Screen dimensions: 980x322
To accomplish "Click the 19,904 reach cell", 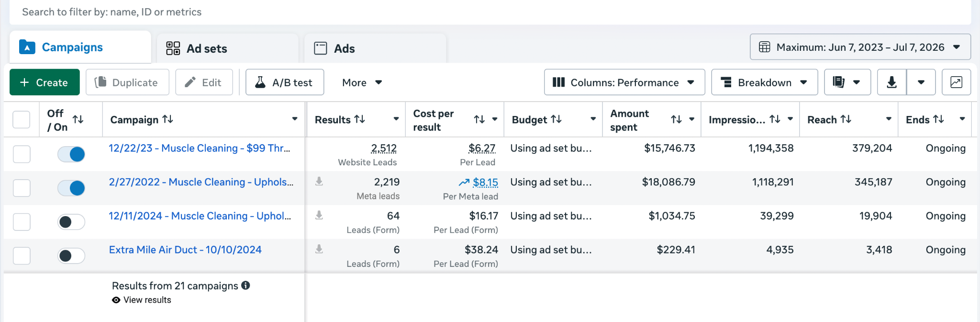I will coord(876,216).
